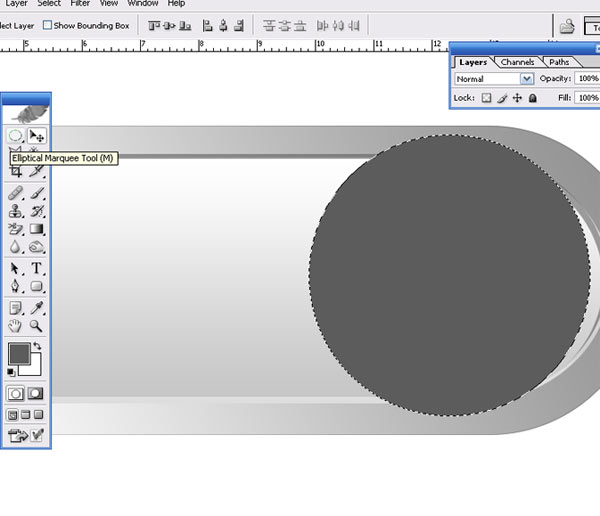
Task: Open the Select menu
Action: (49, 3)
